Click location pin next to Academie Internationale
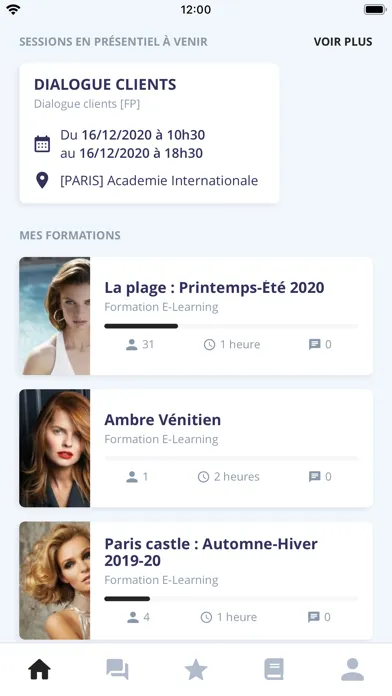Viewport: 392px width, 696px height. 42,181
